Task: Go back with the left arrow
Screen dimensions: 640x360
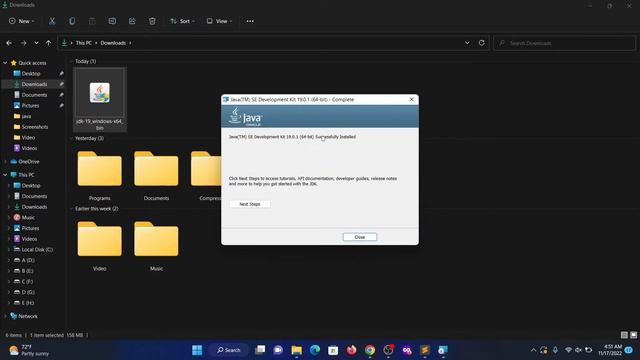Action: 9,43
